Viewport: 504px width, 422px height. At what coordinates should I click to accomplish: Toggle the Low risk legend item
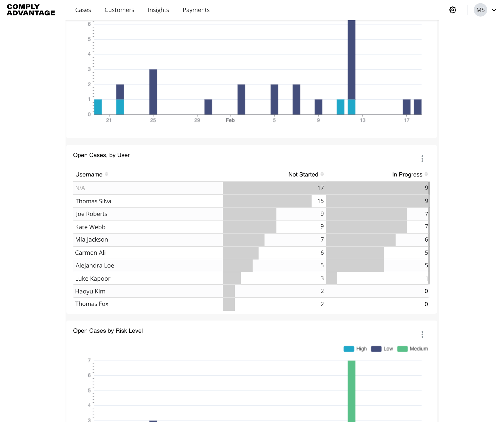382,348
